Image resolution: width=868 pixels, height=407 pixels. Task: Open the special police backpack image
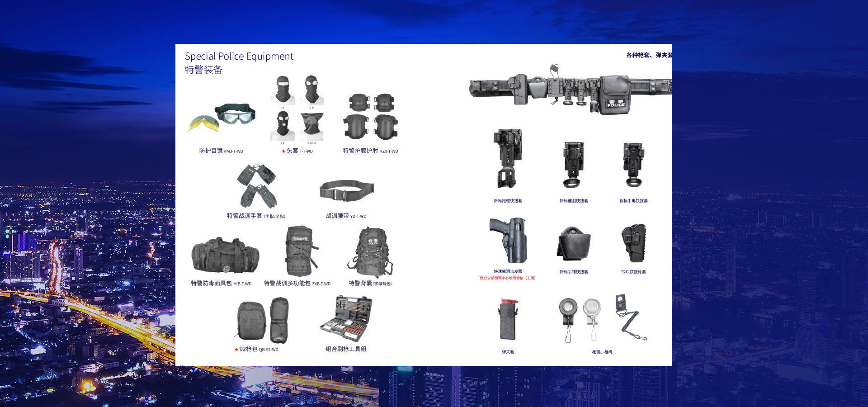[x=371, y=252]
